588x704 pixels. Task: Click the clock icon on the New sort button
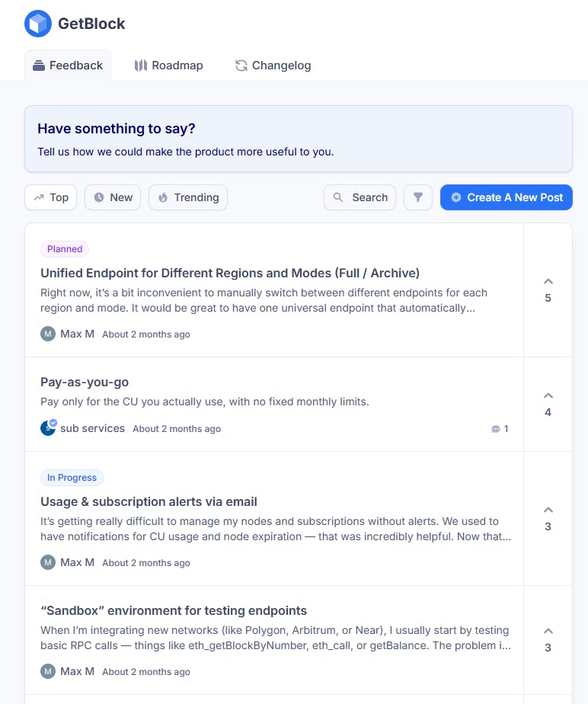[99, 197]
